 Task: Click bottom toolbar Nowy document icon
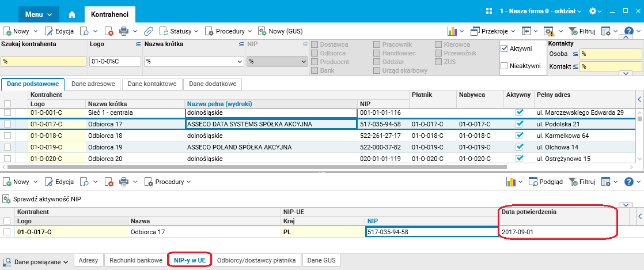(7, 182)
